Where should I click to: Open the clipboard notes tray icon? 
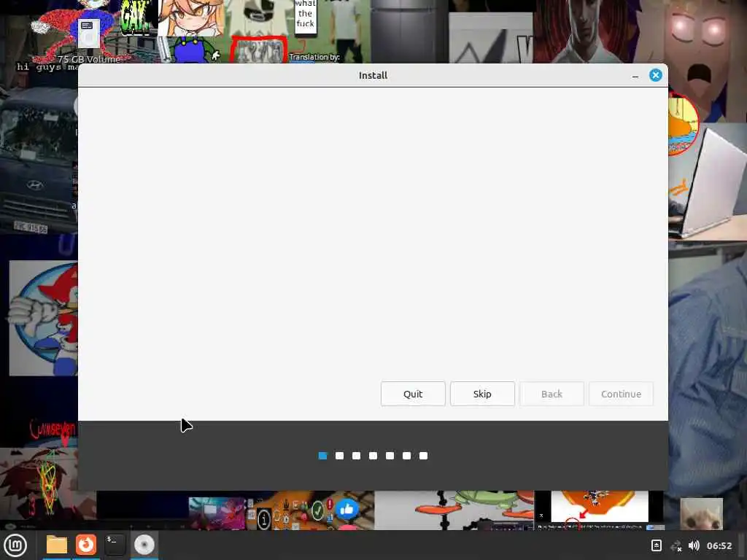click(x=656, y=545)
